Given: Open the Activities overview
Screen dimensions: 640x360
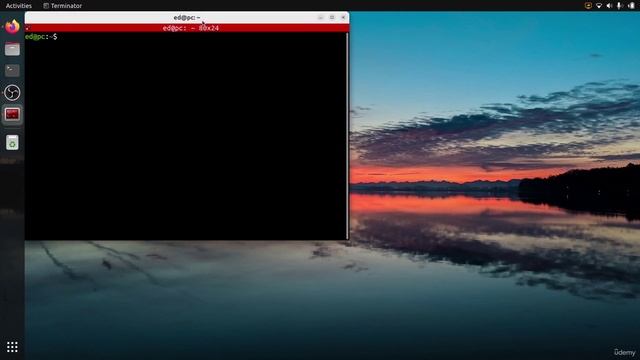Looking at the screenshot, I should pyautogui.click(x=19, y=6).
